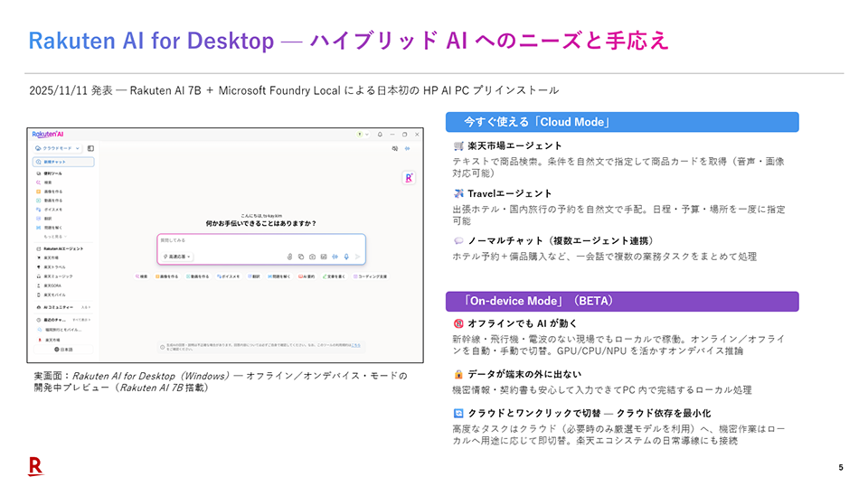868x486 pixels.
Task: Open the 楽天モバイル agent
Action: pyautogui.click(x=51, y=294)
